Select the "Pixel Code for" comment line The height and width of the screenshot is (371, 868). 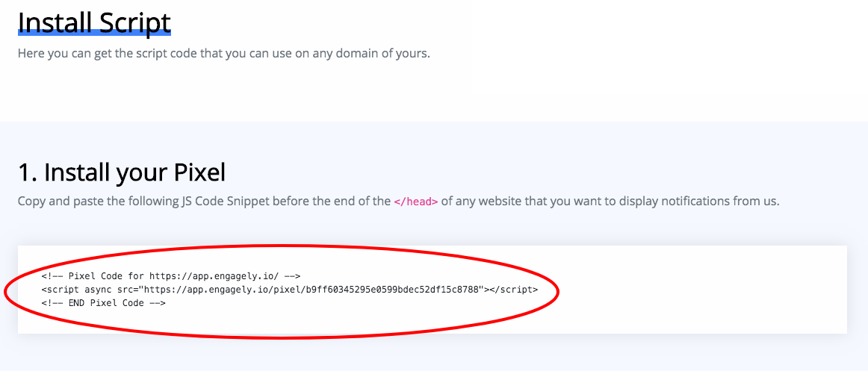[170, 275]
